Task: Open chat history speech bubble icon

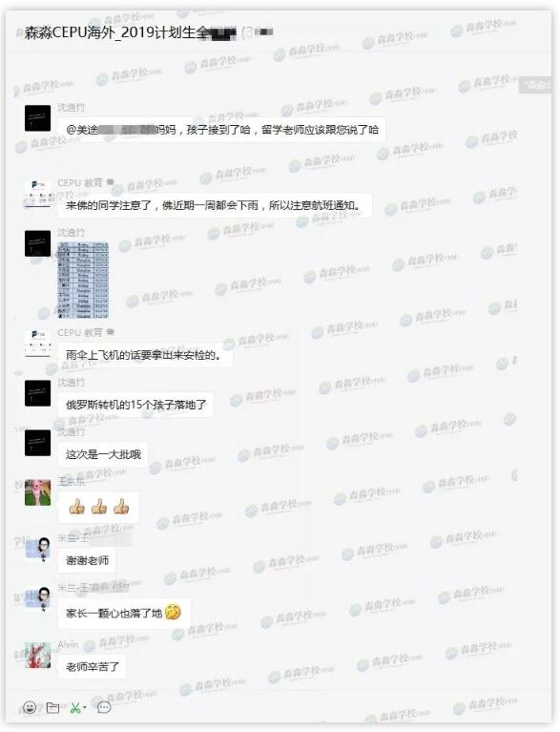Action: point(104,707)
